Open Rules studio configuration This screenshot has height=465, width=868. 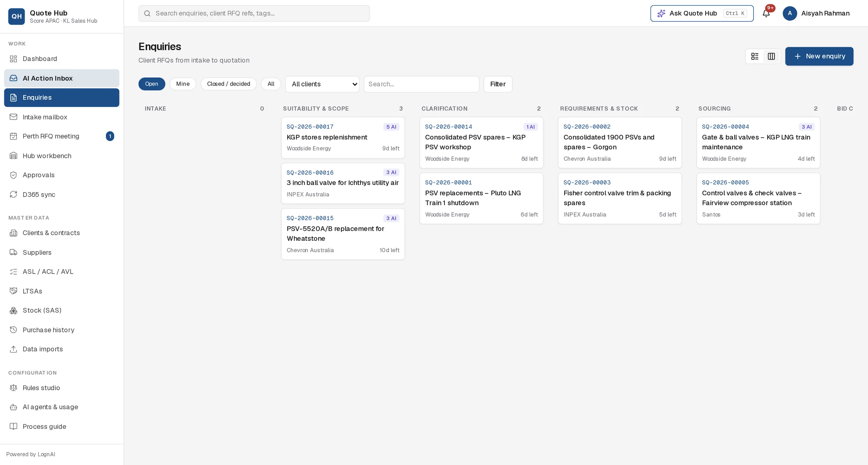point(61,388)
